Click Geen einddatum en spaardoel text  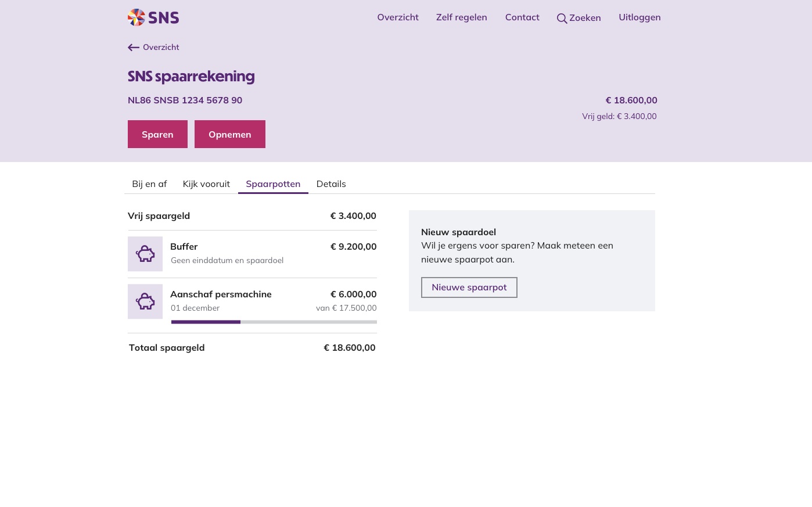coord(227,261)
